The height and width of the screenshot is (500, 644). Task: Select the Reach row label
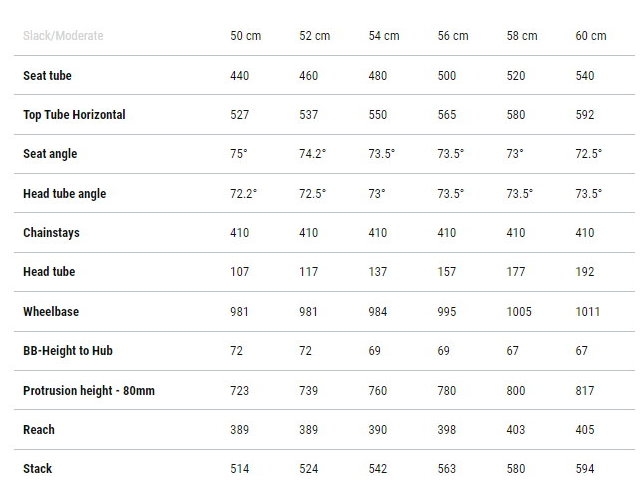tap(39, 430)
